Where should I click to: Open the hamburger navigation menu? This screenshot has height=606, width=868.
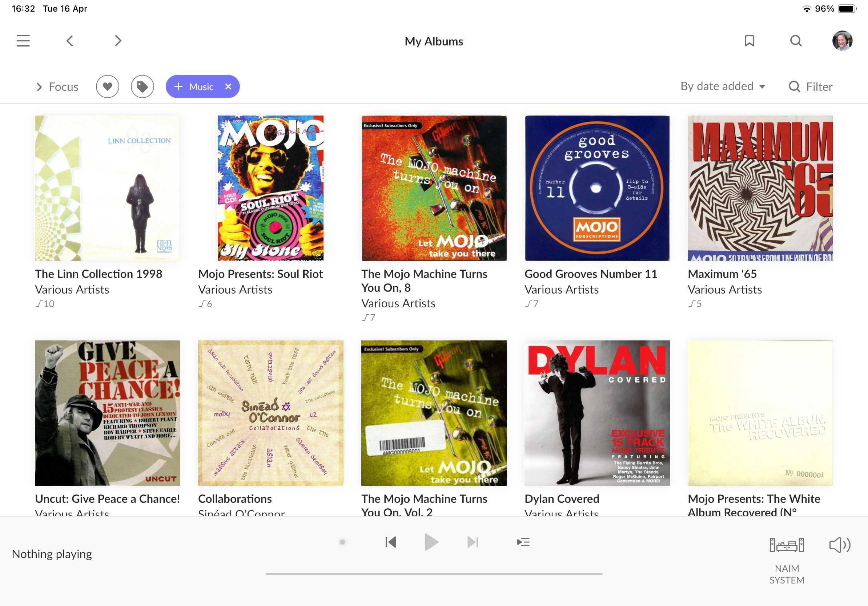23,40
